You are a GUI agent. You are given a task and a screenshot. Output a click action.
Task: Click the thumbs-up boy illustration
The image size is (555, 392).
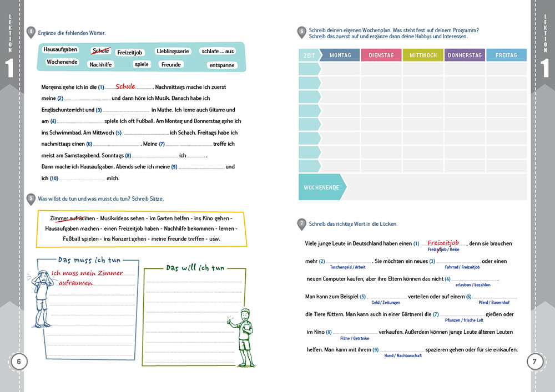click(243, 337)
